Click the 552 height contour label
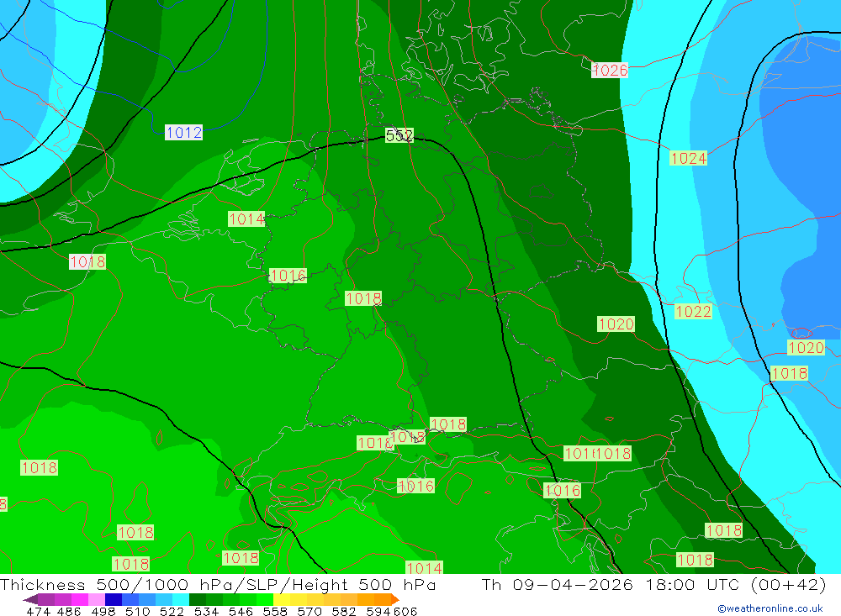The image size is (841, 616). point(399,135)
